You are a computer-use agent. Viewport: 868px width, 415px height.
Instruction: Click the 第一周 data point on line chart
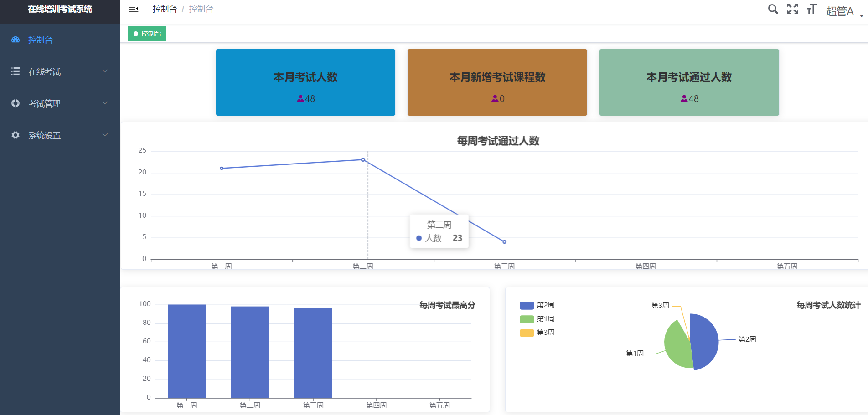[x=222, y=169]
